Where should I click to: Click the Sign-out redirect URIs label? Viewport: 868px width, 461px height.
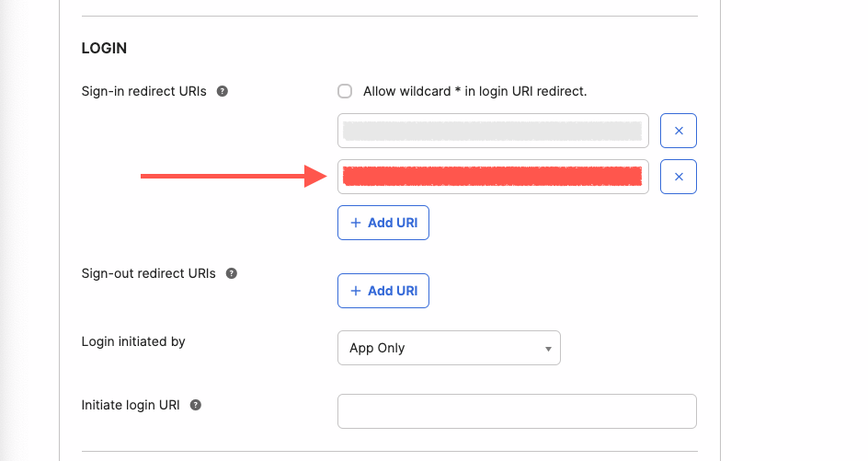(x=148, y=273)
